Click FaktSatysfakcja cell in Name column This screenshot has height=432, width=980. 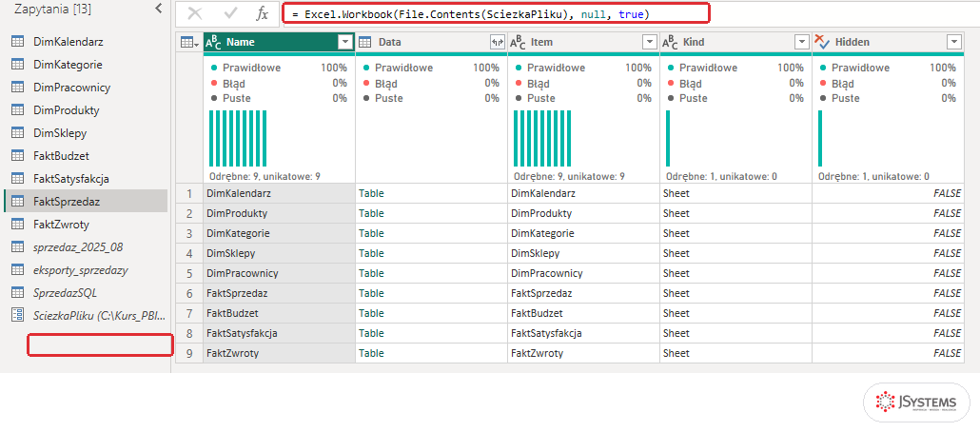[x=280, y=333]
